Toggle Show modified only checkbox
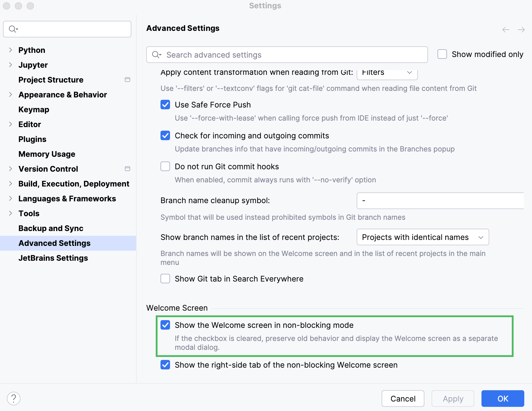Viewport: 532px width, 411px height. point(442,54)
